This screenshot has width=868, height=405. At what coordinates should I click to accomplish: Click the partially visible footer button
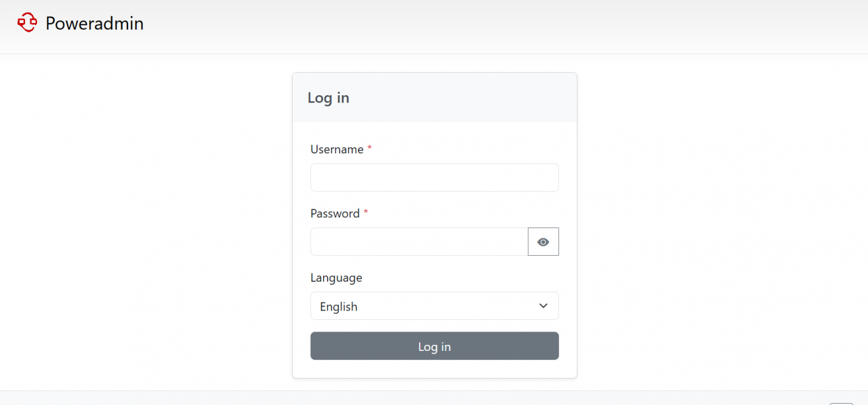[x=841, y=403]
